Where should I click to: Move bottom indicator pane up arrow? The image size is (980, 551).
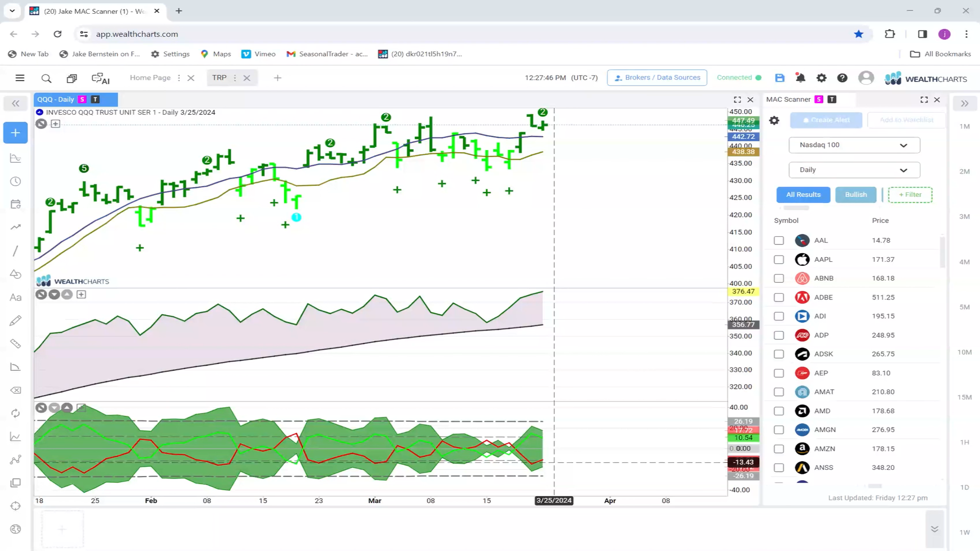coord(67,408)
